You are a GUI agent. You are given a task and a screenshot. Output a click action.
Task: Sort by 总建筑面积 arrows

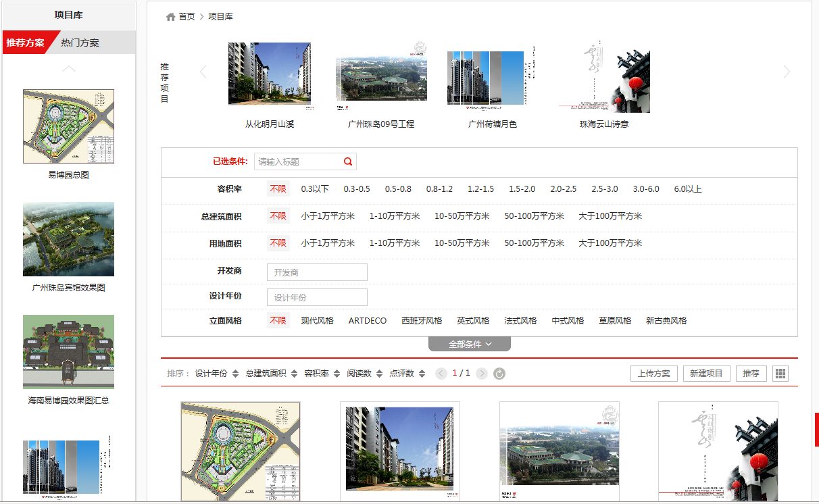294,374
